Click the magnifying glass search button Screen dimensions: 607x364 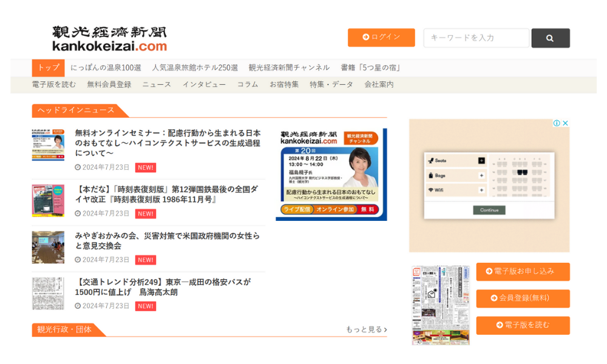coord(550,38)
